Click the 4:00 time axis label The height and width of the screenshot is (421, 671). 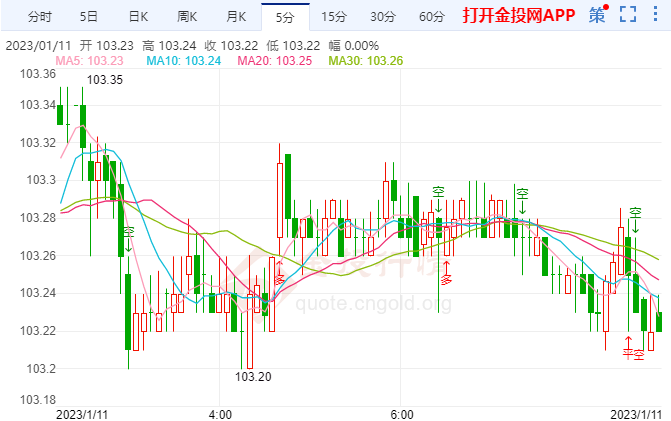[220, 415]
